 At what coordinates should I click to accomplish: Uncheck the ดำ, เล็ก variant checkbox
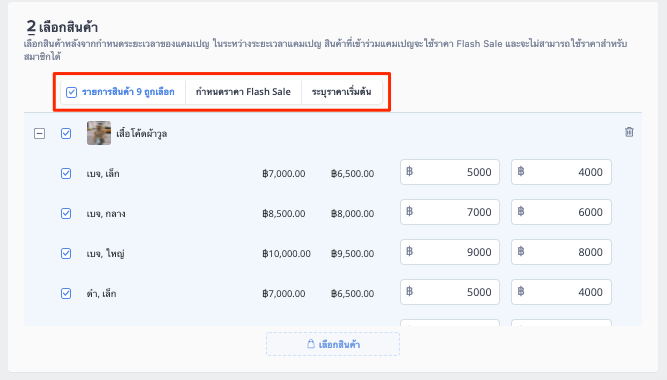coord(66,294)
